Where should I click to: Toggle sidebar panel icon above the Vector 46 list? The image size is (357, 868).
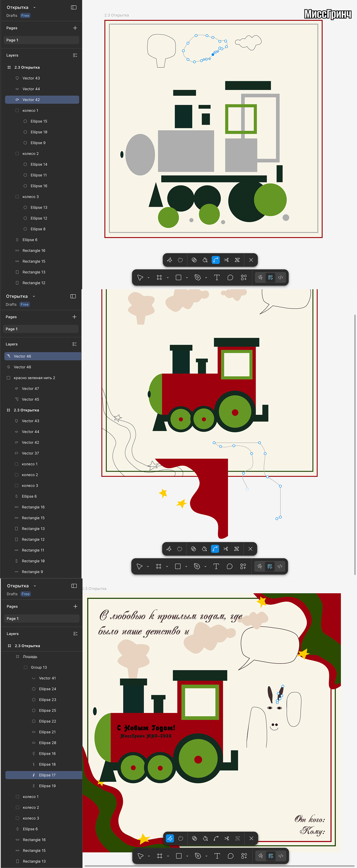[73, 296]
